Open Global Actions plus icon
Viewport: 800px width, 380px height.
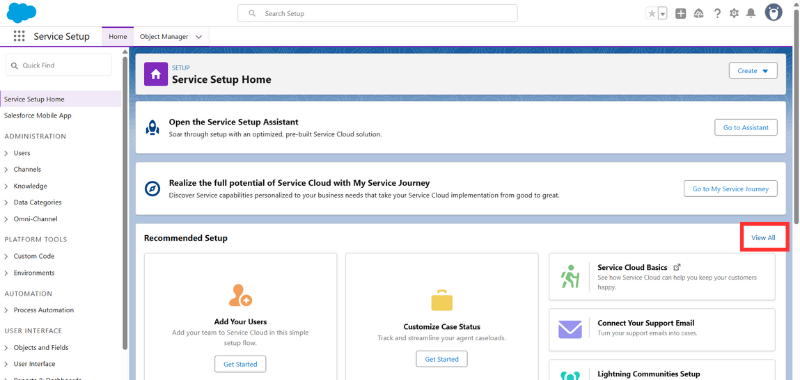[680, 14]
